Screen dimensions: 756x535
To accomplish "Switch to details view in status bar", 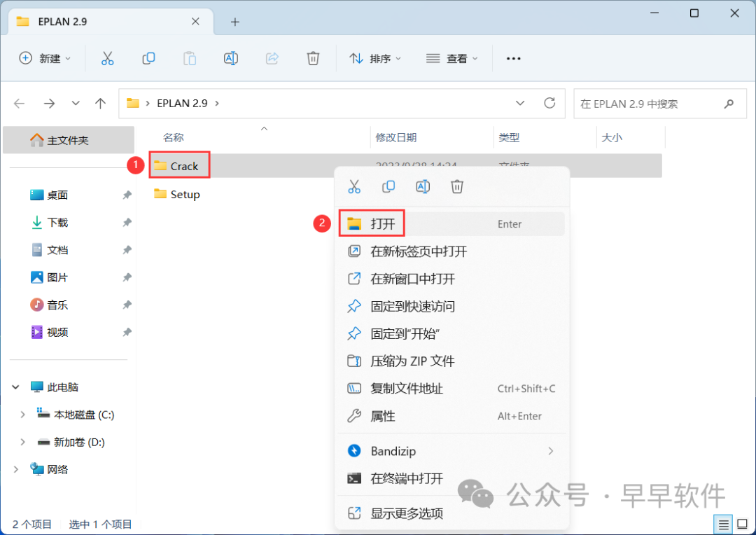I will 724,524.
